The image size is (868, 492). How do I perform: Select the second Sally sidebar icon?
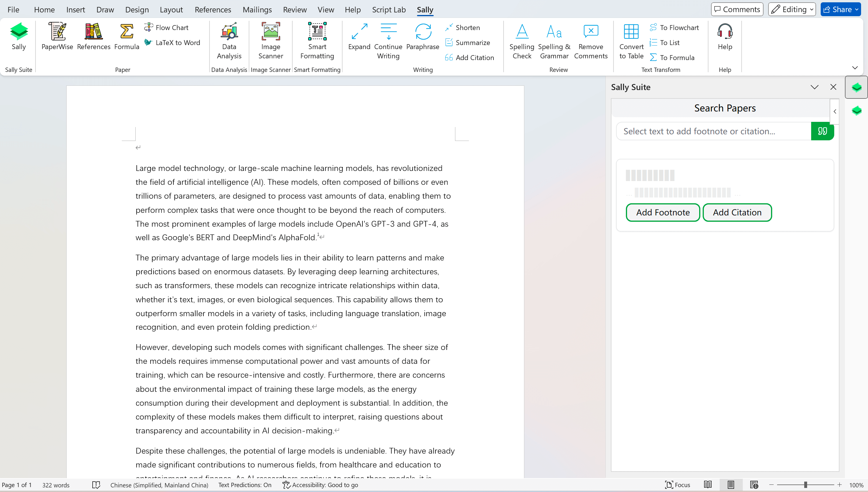pyautogui.click(x=856, y=111)
